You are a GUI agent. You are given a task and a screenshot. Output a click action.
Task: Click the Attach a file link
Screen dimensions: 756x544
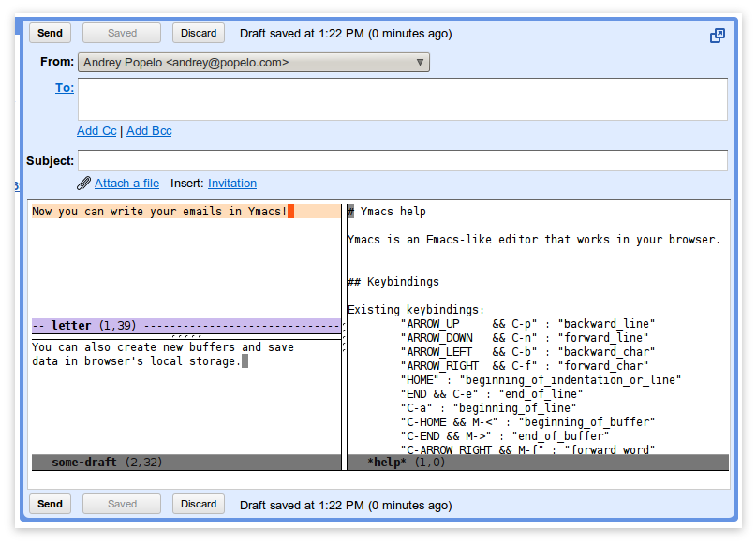[x=126, y=183]
